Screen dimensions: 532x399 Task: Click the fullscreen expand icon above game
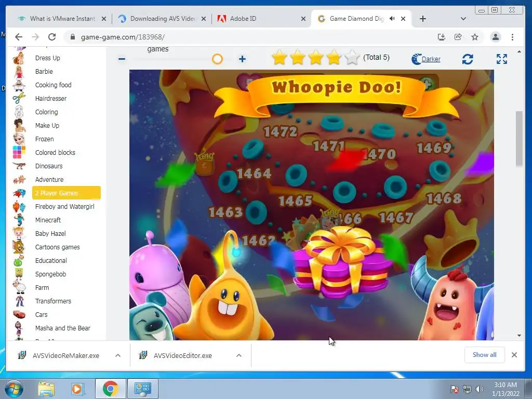click(x=502, y=59)
